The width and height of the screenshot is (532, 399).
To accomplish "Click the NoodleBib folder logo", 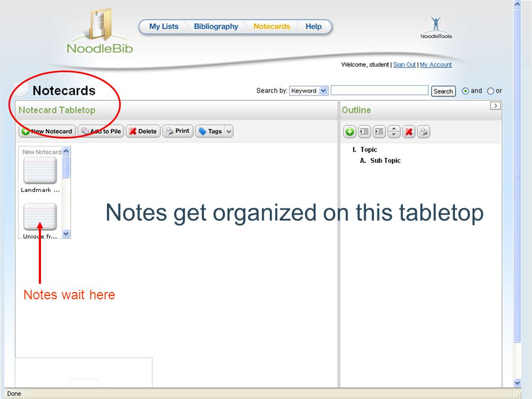I will pyautogui.click(x=100, y=31).
